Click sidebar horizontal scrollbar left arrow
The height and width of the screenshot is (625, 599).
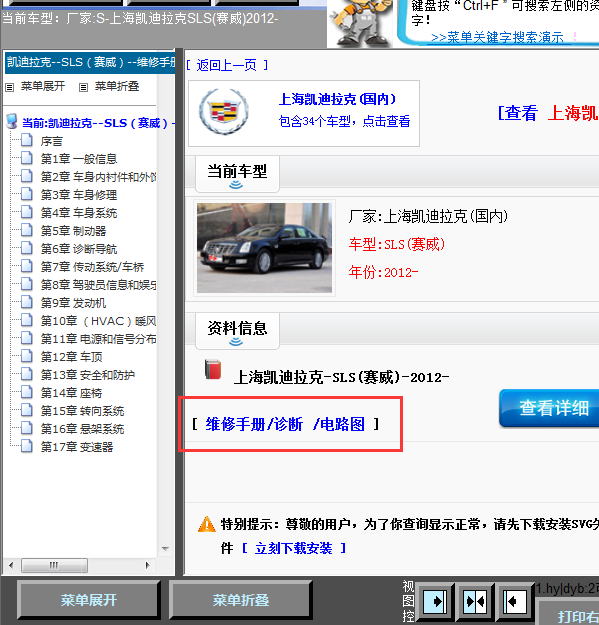click(11, 565)
